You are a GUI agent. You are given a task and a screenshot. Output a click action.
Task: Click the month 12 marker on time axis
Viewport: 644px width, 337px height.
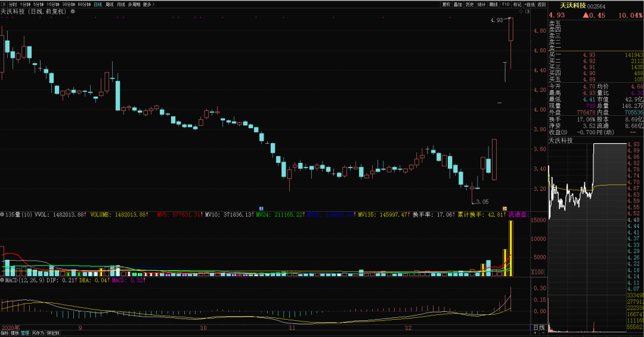(x=408, y=328)
